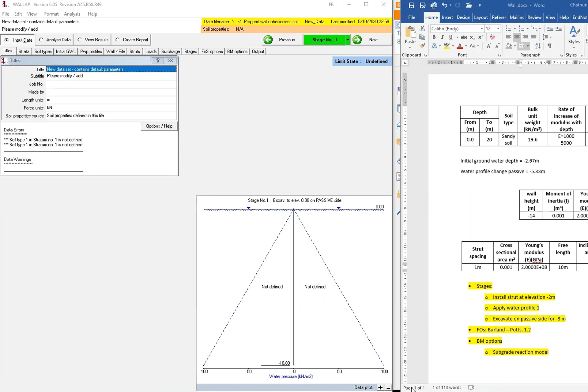Click the green Previous stage arrow icon

(268, 40)
